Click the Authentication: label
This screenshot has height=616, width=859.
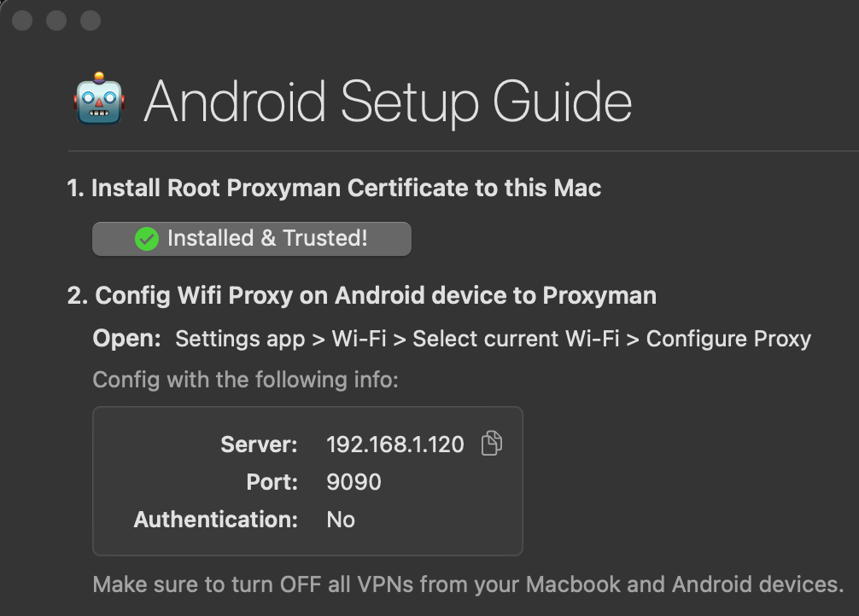216,520
